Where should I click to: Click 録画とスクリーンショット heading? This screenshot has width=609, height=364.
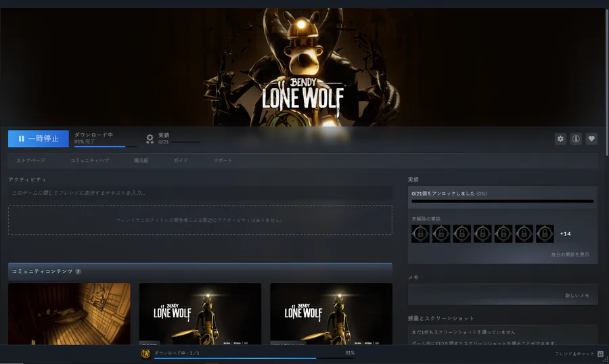tap(441, 319)
